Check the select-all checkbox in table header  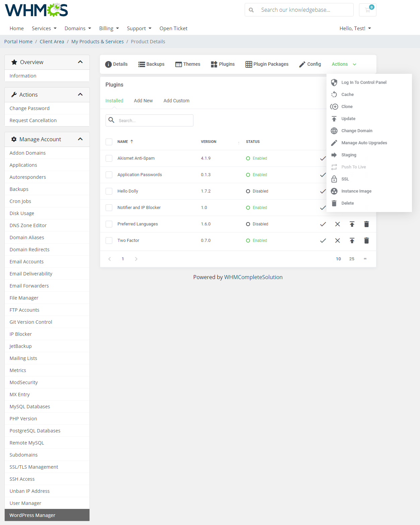click(109, 142)
